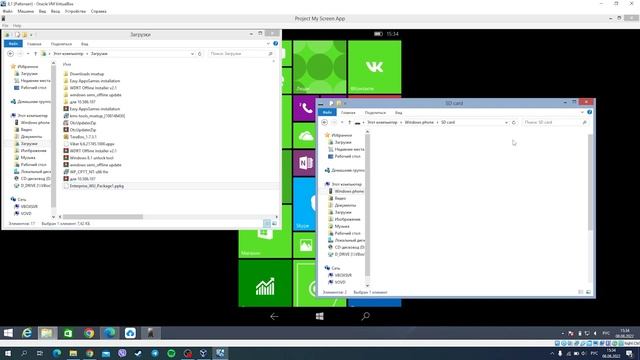Click guest Windows Start button
Image resolution: width=640 pixels, height=360 pixels.
coord(8,333)
